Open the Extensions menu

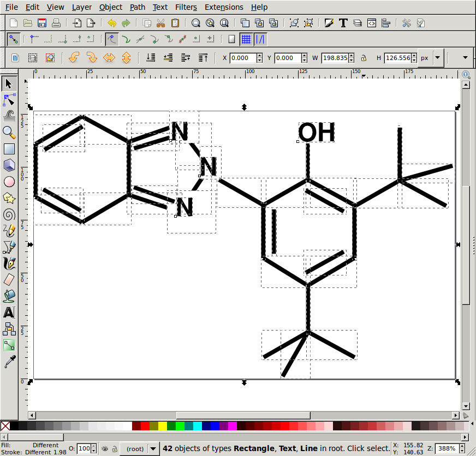[224, 7]
